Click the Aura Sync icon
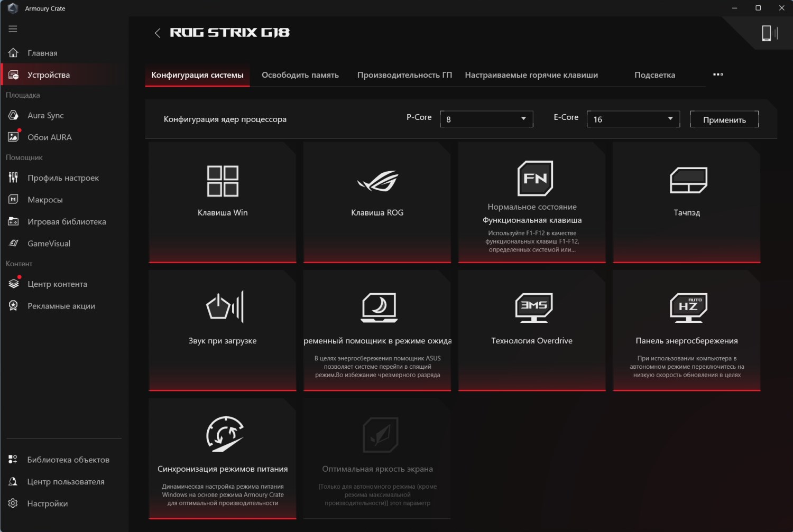The image size is (793, 532). [13, 115]
